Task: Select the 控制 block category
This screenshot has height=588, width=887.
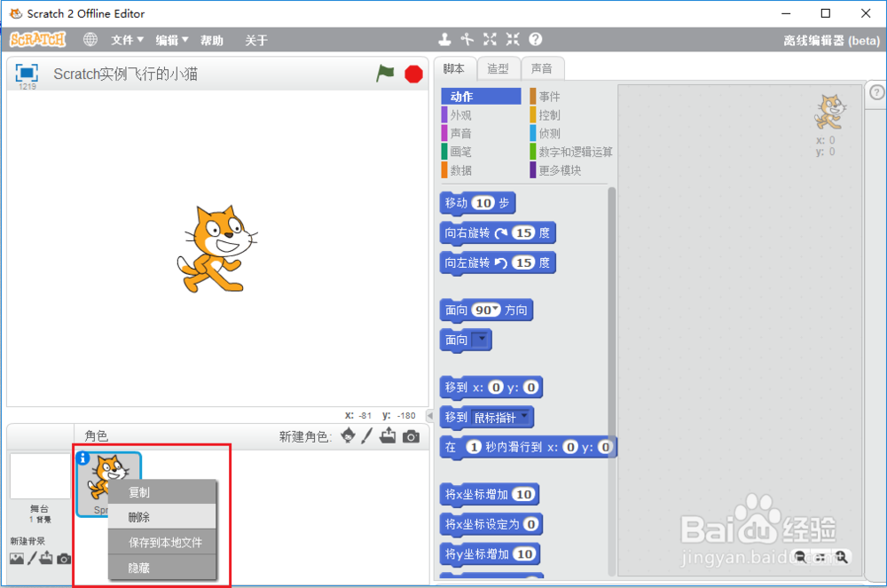Action: (x=571, y=114)
